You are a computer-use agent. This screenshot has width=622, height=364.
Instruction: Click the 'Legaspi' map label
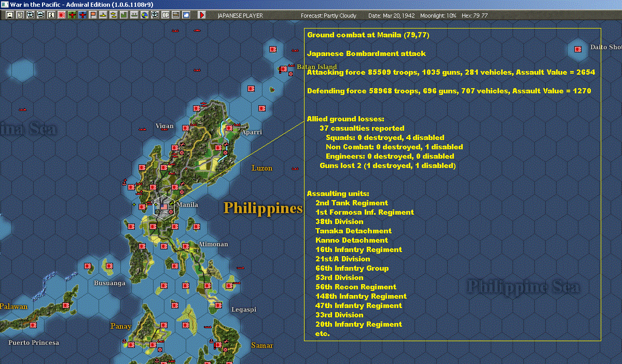point(244,309)
